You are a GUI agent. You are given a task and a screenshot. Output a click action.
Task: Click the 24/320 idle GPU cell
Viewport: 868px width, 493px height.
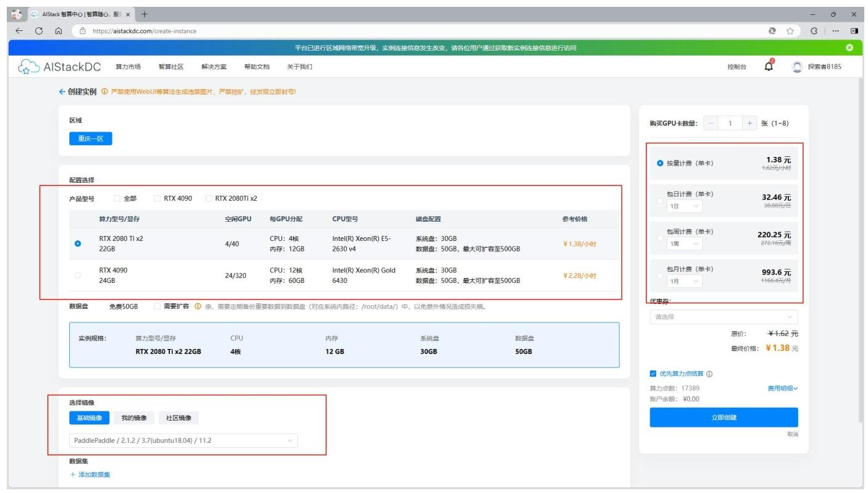(235, 276)
